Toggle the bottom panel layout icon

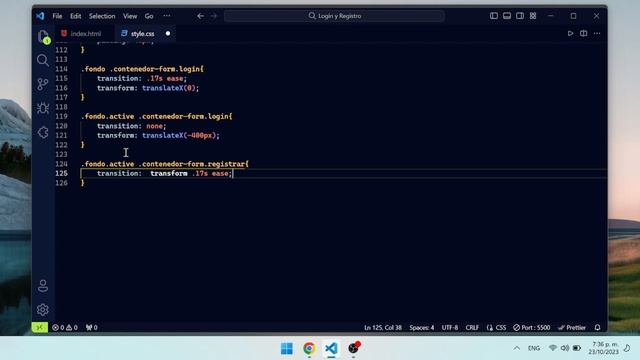point(507,16)
